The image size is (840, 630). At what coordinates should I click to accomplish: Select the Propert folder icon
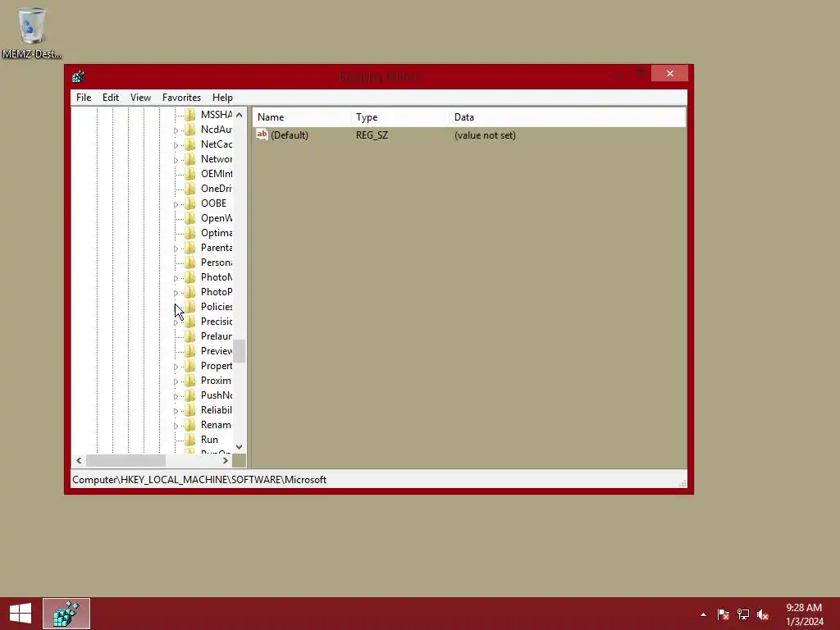click(x=189, y=365)
